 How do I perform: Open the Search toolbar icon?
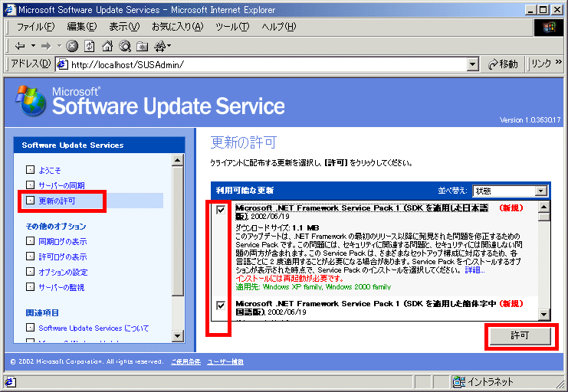[125, 46]
